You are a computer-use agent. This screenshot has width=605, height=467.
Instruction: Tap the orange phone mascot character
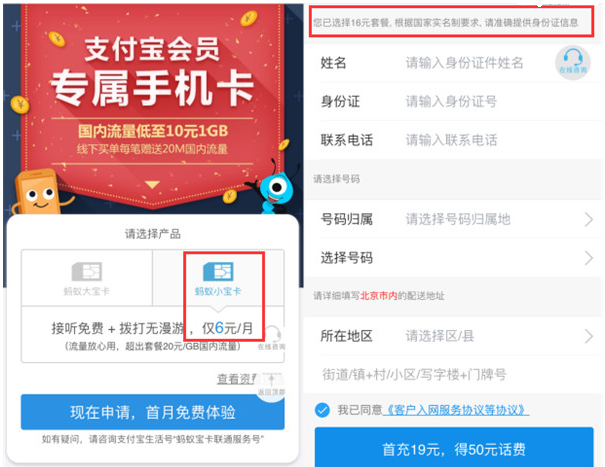pyautogui.click(x=39, y=193)
